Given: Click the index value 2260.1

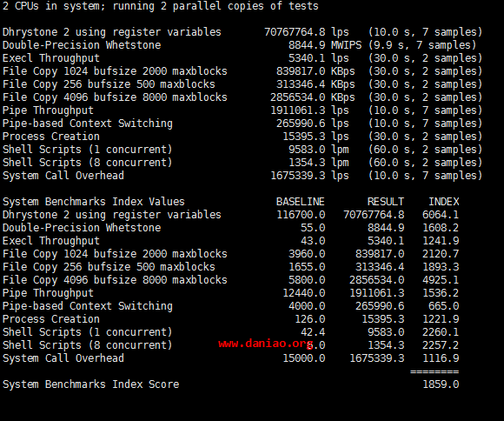Looking at the screenshot, I should (x=441, y=332).
